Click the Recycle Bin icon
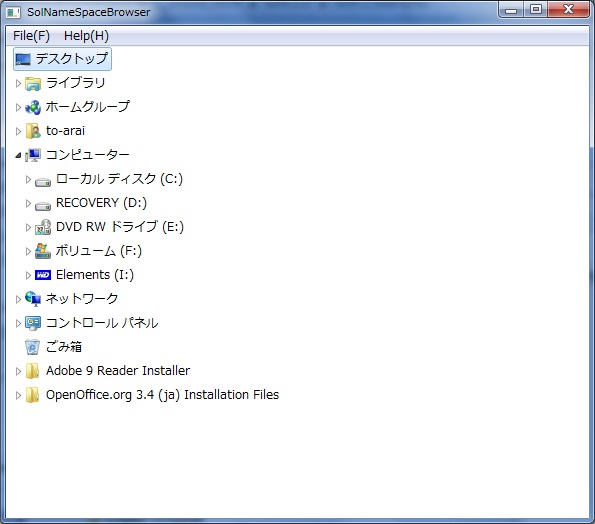 tap(33, 347)
